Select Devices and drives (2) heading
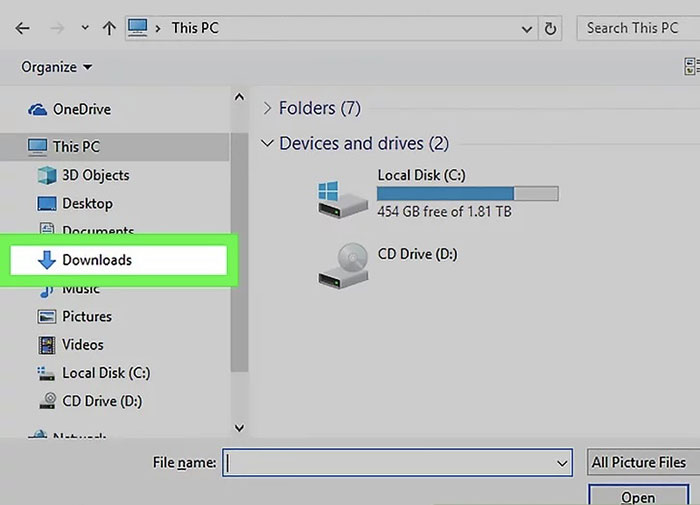The height and width of the screenshot is (505, 700). point(364,144)
